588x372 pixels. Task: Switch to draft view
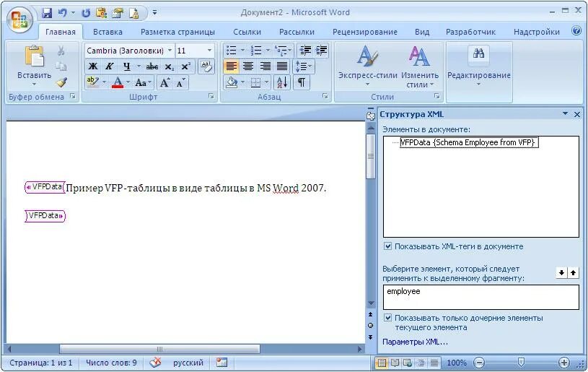point(434,363)
